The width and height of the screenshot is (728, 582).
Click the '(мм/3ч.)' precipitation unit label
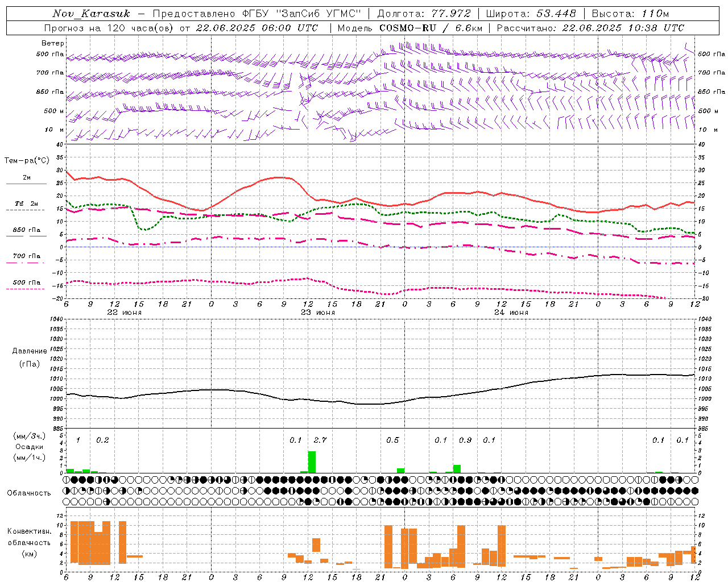tap(30, 436)
